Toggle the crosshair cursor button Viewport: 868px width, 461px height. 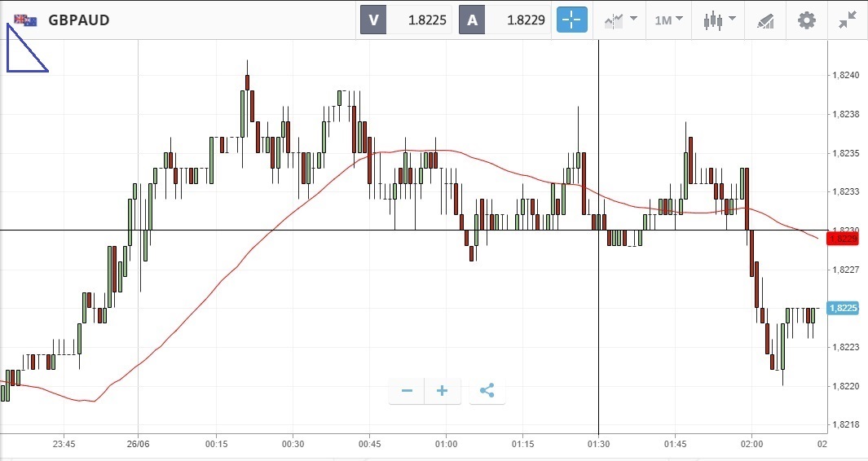572,20
